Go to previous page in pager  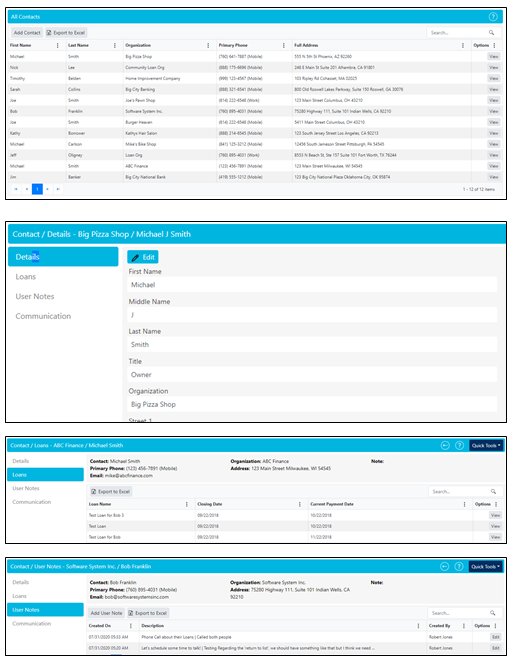27,189
